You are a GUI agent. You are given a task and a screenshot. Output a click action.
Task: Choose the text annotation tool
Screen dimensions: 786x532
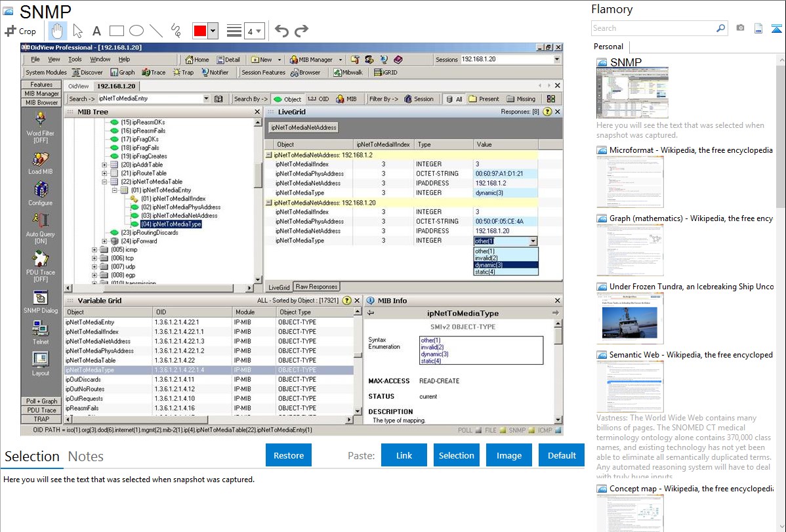tap(96, 31)
